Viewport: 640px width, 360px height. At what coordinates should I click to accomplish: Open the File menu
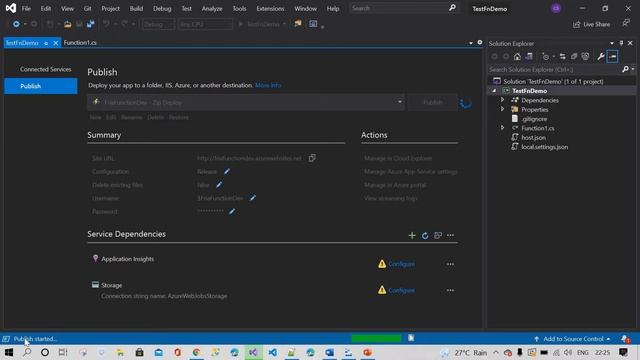[26, 8]
